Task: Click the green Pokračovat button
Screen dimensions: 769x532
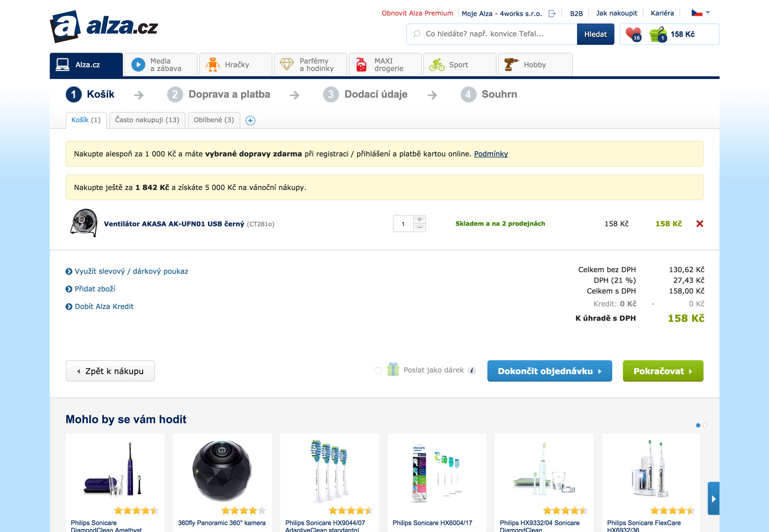Action: click(x=663, y=371)
